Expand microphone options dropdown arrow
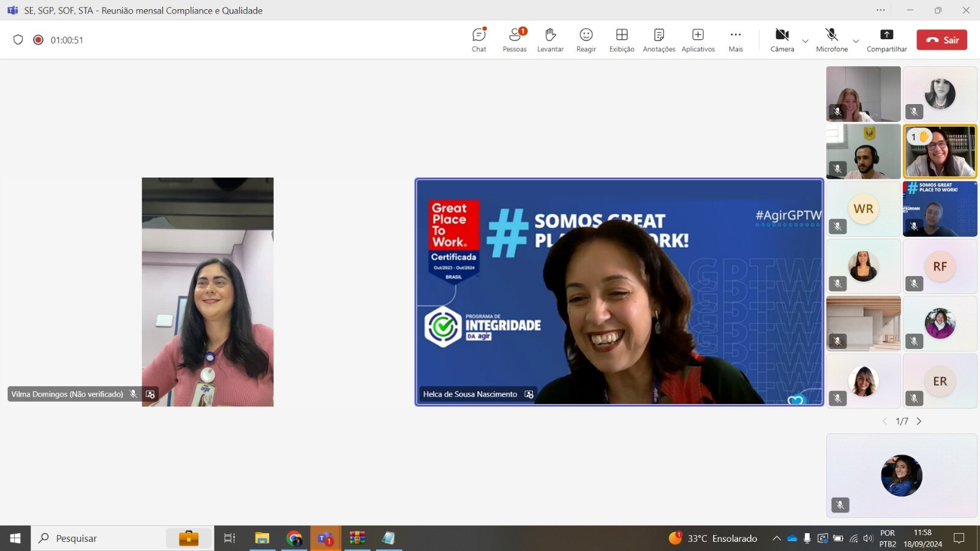The height and width of the screenshot is (551, 980). coord(856,41)
